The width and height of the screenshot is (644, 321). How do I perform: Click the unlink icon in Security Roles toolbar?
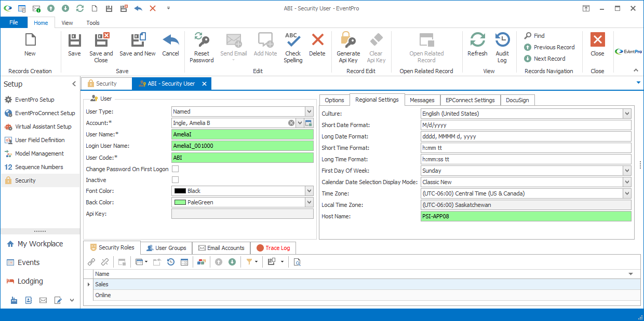click(104, 262)
